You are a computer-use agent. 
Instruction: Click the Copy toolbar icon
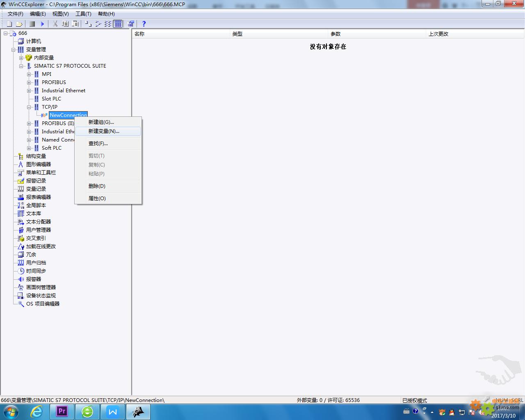65,24
